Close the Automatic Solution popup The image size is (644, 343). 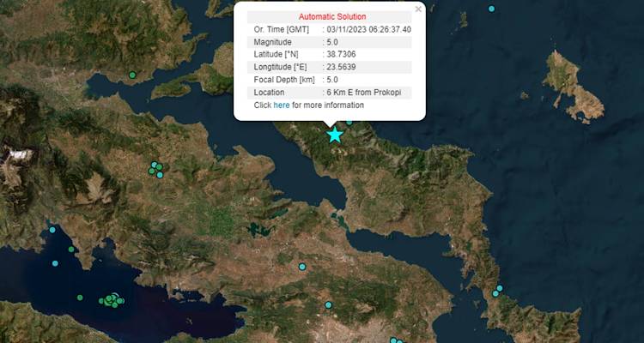pyautogui.click(x=418, y=9)
